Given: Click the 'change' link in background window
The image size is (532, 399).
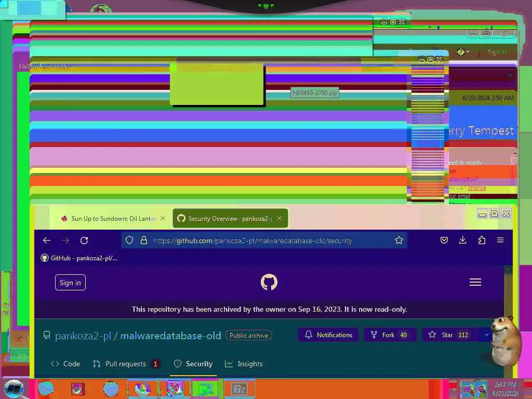Looking at the screenshot, I should point(477,188).
